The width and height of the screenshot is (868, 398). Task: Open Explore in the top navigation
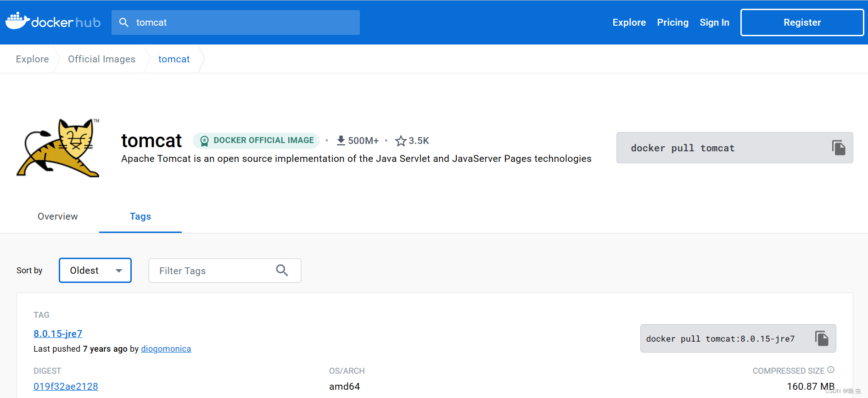click(629, 22)
